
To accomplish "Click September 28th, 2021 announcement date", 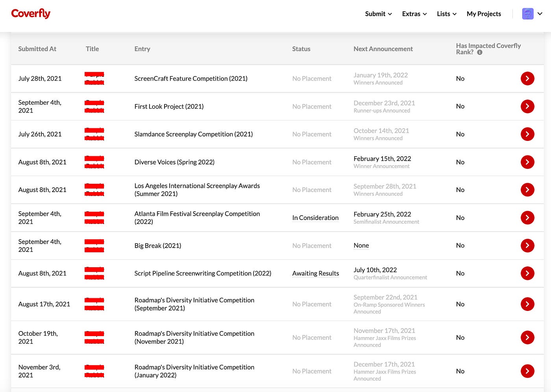I will 385,186.
